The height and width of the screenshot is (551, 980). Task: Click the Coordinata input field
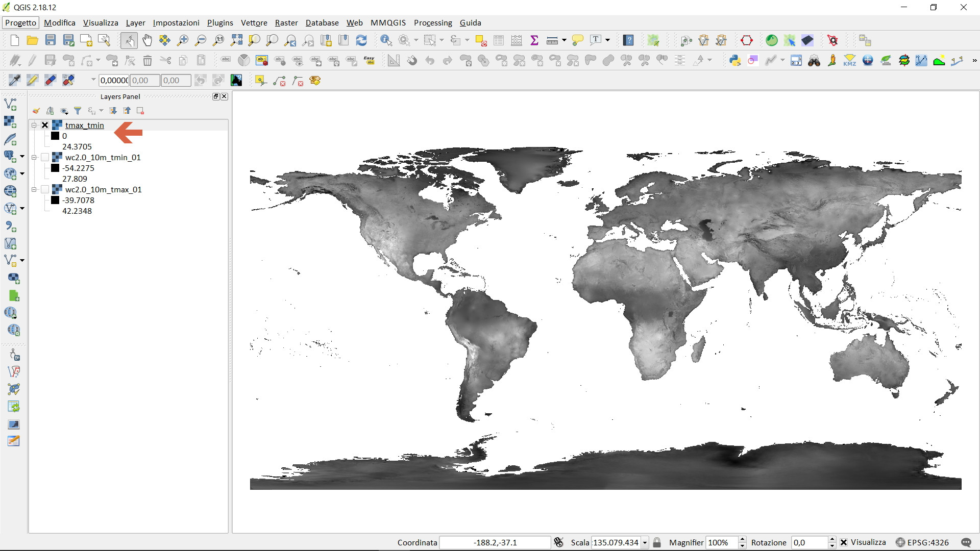495,542
